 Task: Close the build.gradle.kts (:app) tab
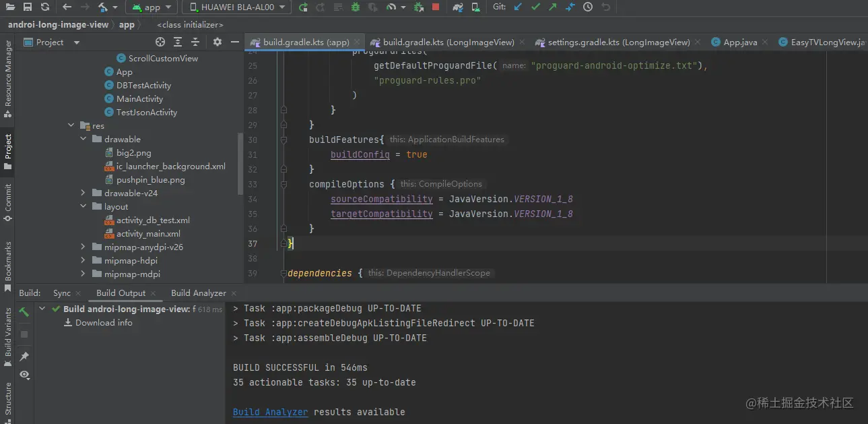tap(358, 42)
